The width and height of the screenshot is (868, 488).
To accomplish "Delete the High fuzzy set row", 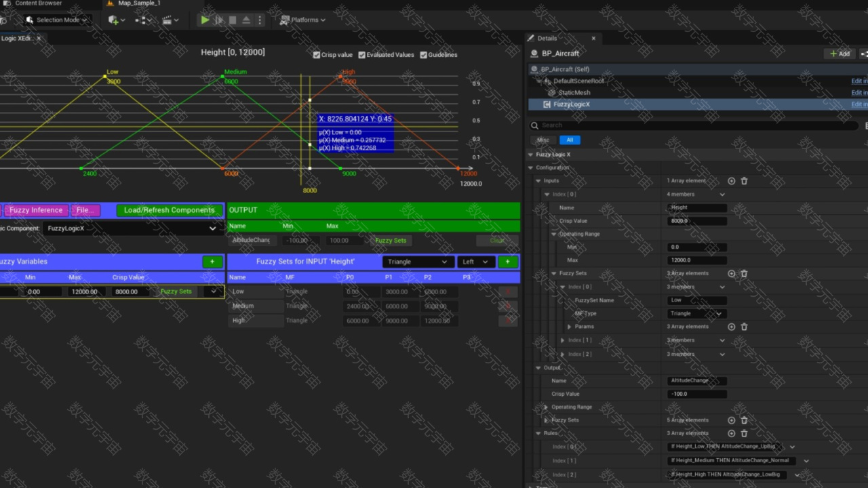I will [507, 321].
